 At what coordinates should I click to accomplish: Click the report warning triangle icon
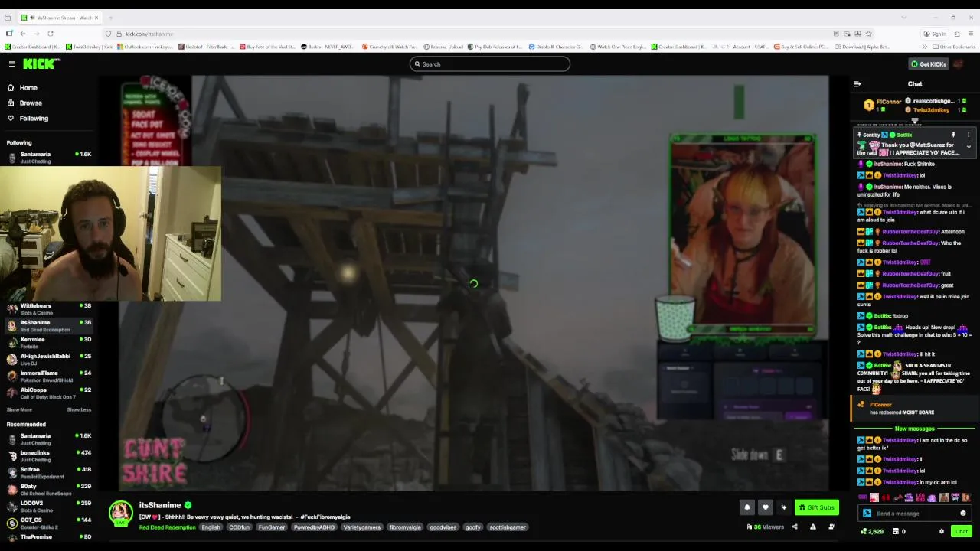pyautogui.click(x=812, y=527)
